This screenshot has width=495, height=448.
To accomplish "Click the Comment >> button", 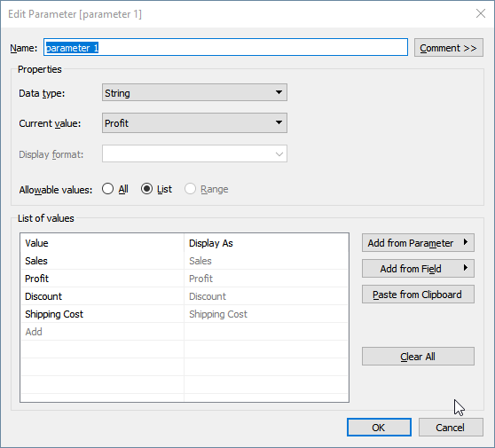I will coord(449,48).
